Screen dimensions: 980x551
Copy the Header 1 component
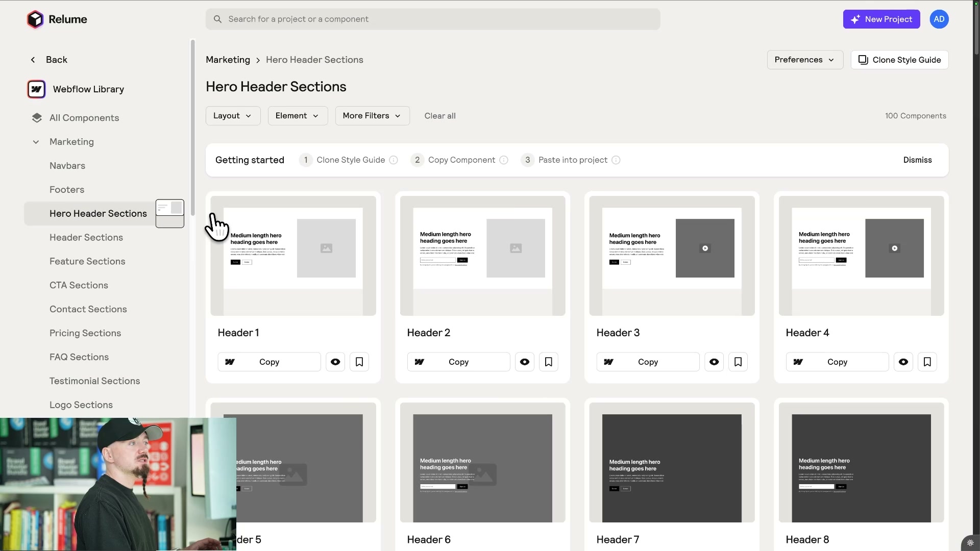point(269,362)
